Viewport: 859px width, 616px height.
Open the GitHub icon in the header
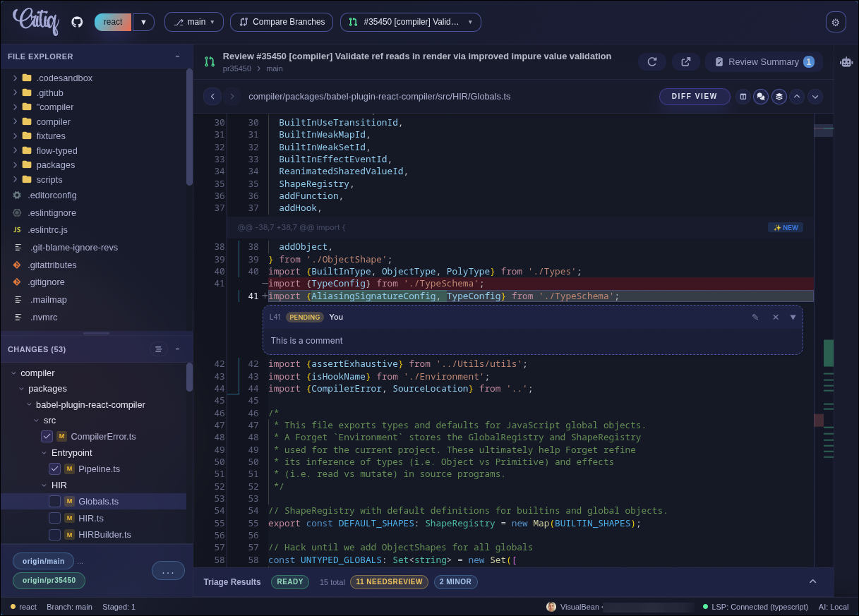(x=77, y=21)
